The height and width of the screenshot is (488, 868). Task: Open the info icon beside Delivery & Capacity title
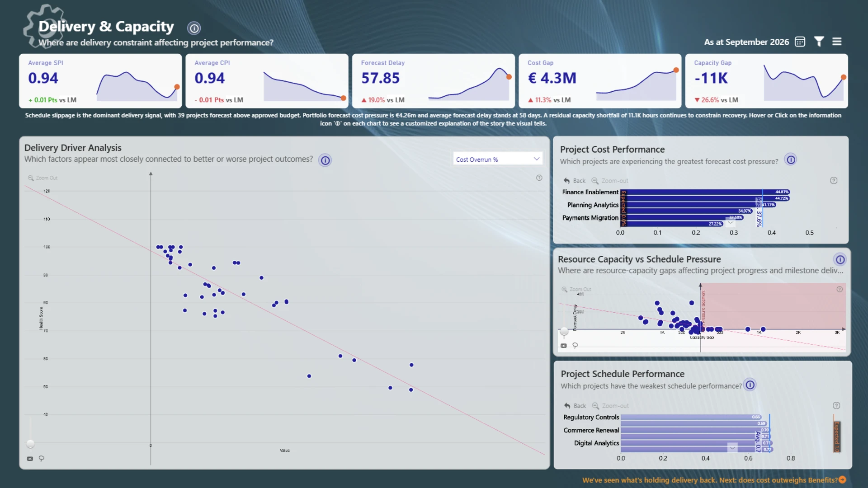[x=194, y=28]
